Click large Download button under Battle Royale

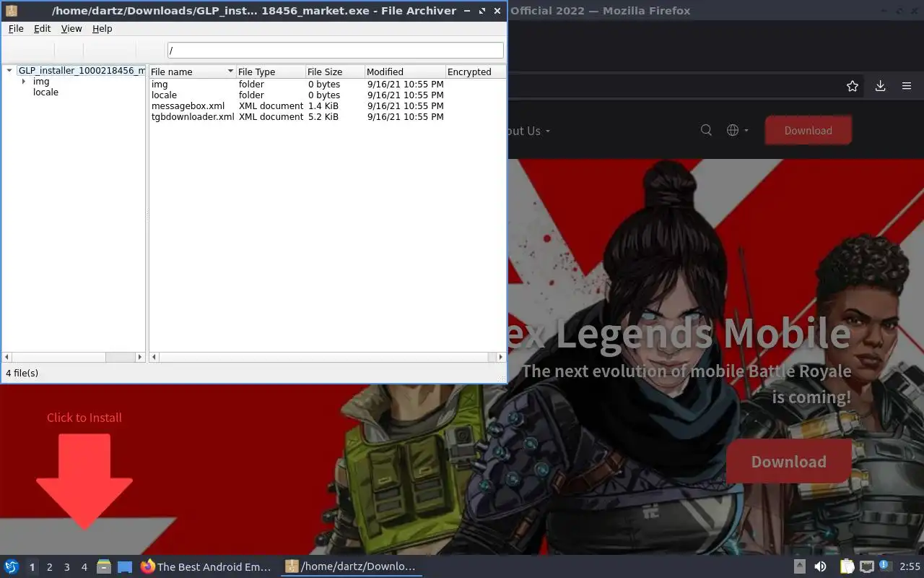pos(788,462)
